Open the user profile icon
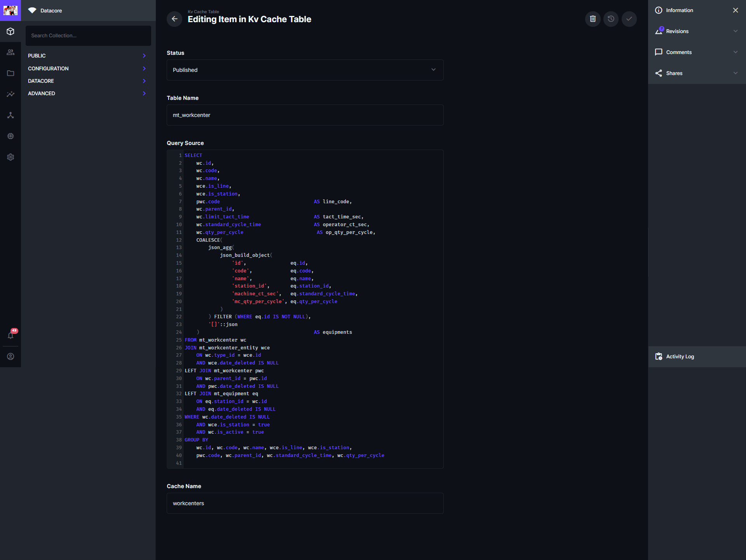746x560 pixels. tap(10, 357)
